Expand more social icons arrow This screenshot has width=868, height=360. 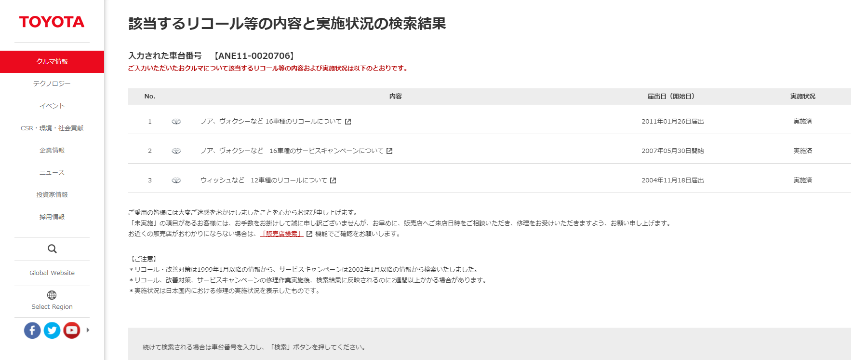(88, 330)
